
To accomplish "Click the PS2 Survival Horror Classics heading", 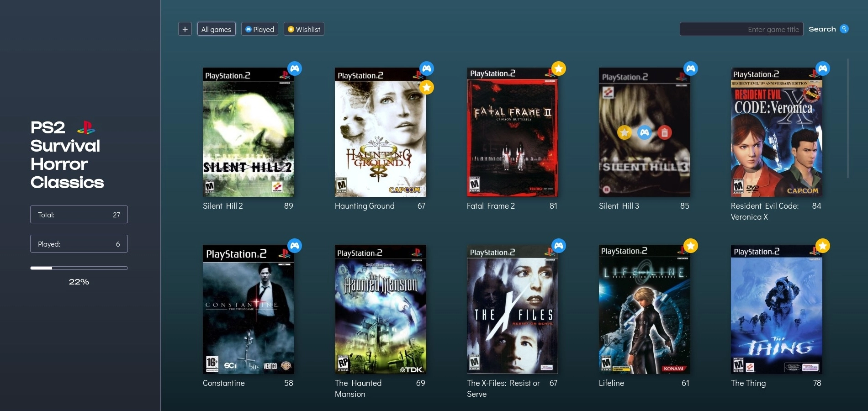I will point(67,155).
